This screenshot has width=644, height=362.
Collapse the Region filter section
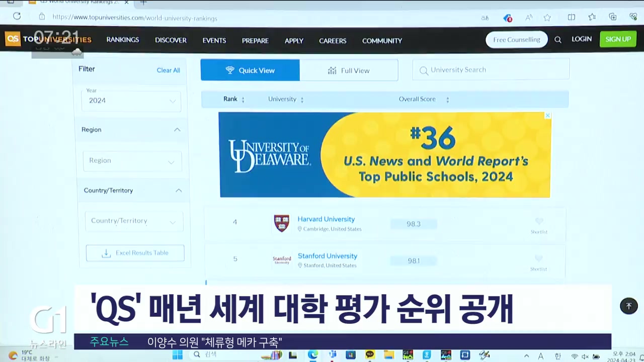177,130
